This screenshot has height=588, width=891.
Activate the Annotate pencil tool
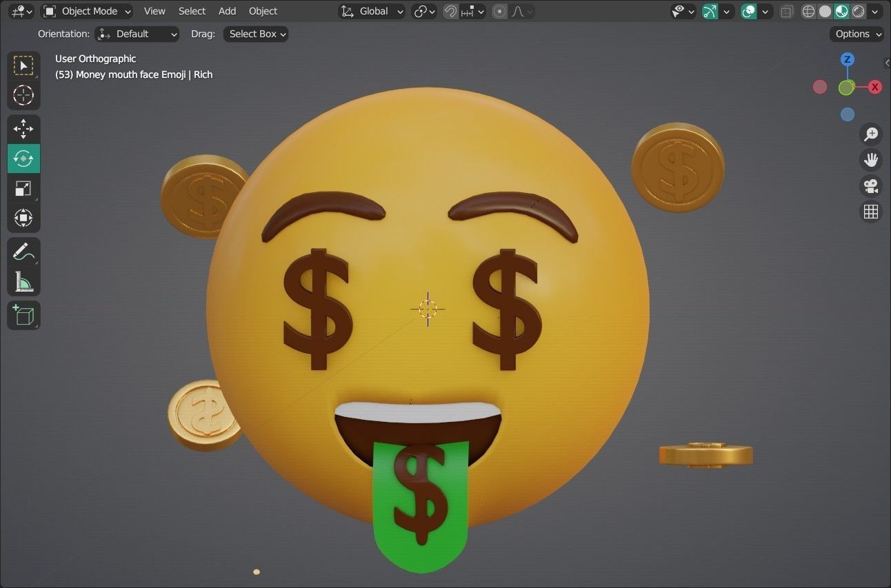[23, 252]
